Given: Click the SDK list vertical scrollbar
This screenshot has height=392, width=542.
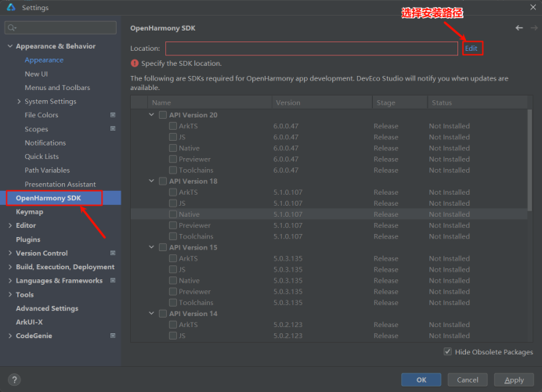Looking at the screenshot, I should pos(529,160).
